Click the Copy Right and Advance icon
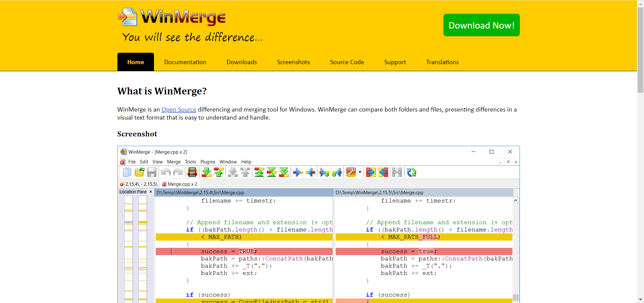 [324, 172]
